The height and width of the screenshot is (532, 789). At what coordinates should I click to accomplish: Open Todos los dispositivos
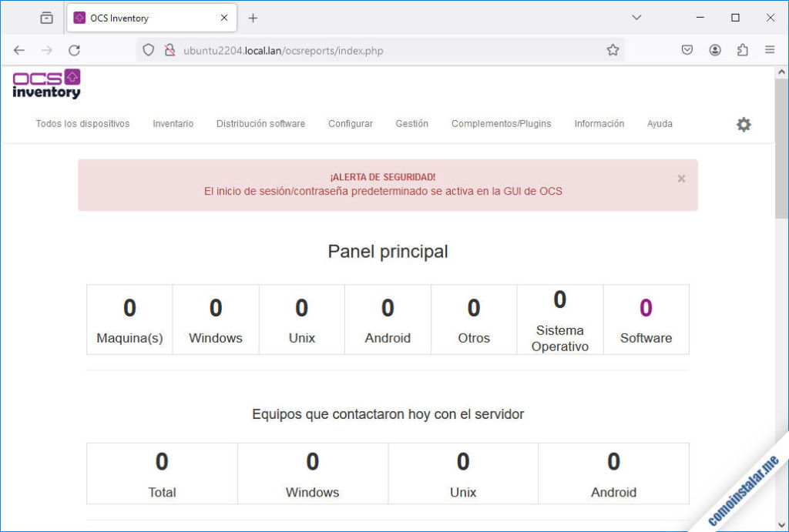point(82,123)
